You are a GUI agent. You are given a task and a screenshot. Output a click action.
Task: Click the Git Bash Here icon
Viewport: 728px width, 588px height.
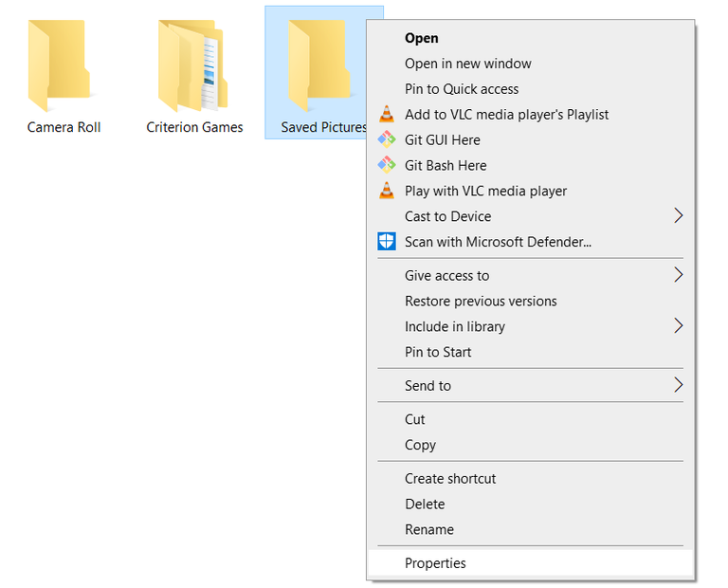[386, 166]
